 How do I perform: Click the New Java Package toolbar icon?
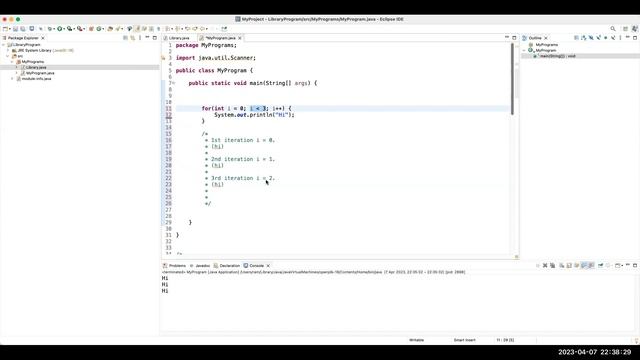click(91, 29)
